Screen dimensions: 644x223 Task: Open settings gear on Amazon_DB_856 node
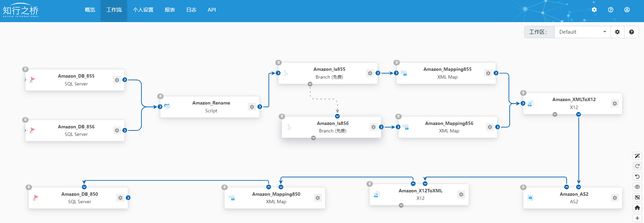117,130
